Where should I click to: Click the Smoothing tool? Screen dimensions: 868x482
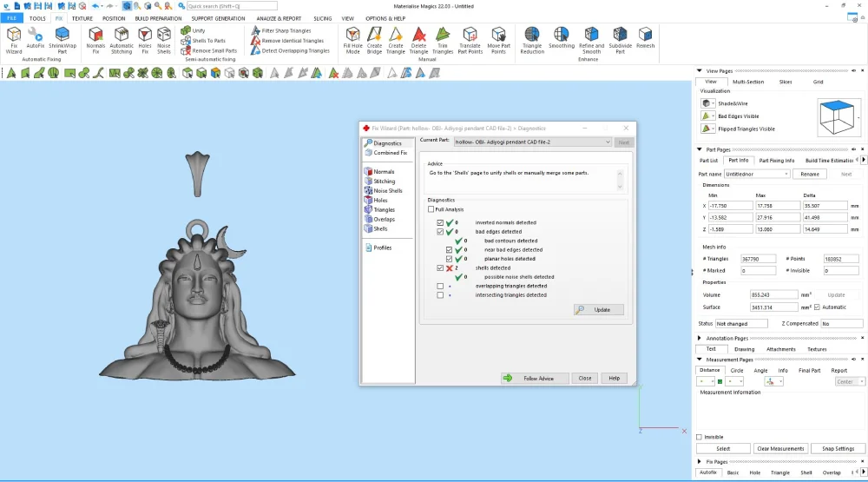tap(562, 38)
